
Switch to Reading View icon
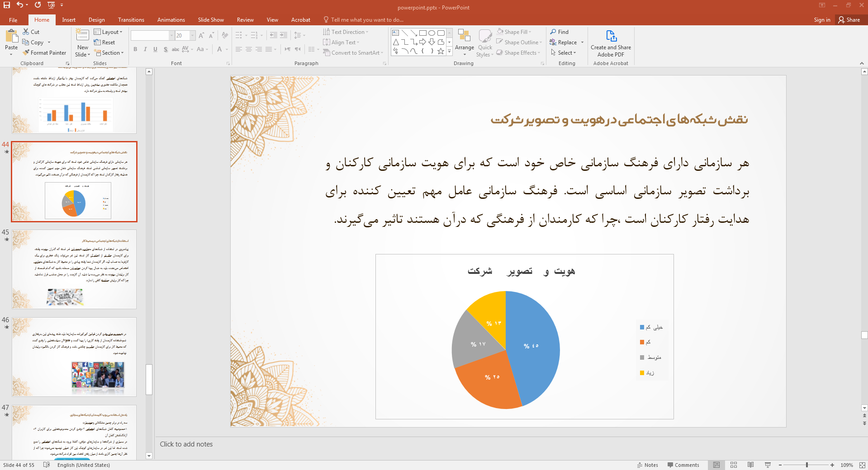pyautogui.click(x=751, y=465)
